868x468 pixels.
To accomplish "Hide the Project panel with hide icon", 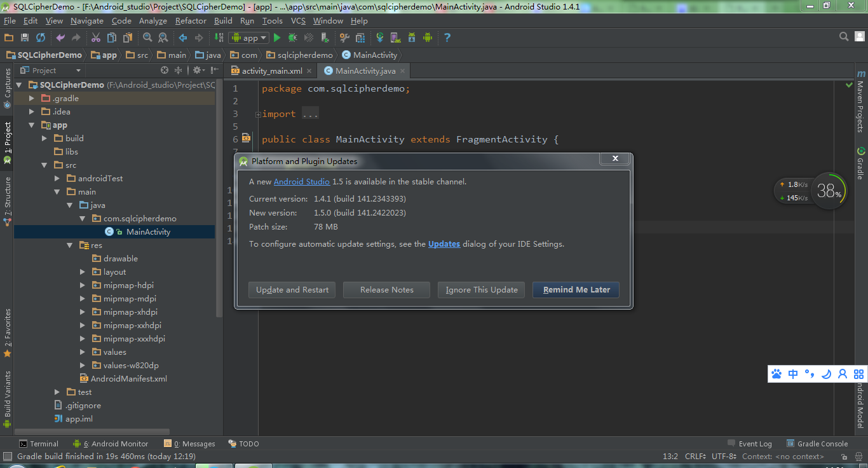I will [215, 70].
